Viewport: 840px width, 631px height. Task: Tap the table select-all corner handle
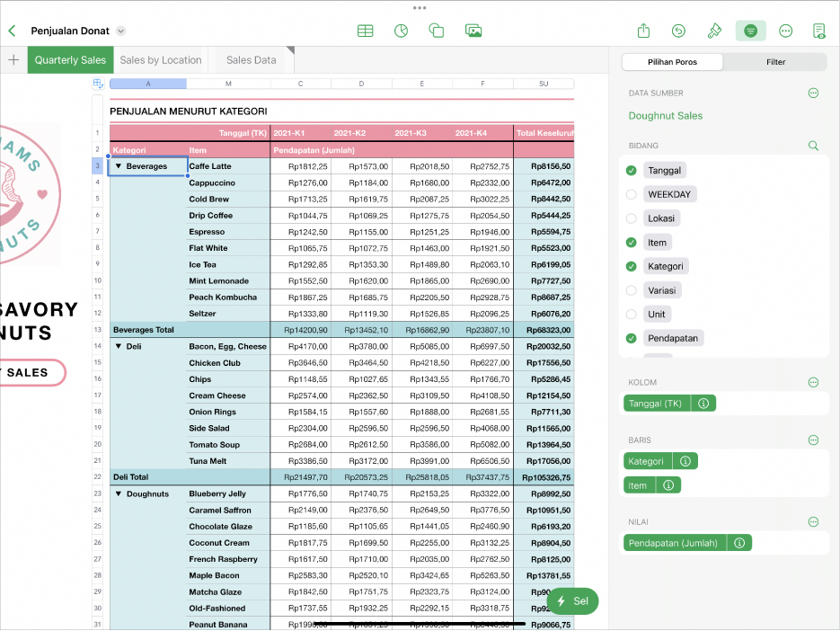click(x=98, y=84)
